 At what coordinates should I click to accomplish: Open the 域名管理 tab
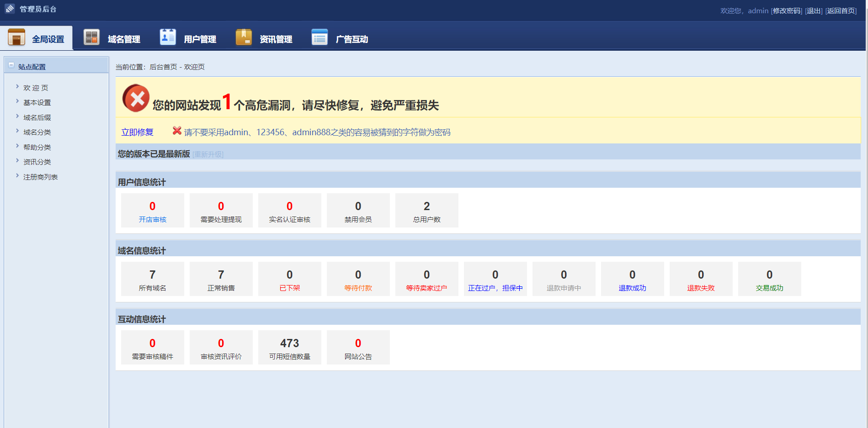pos(123,39)
